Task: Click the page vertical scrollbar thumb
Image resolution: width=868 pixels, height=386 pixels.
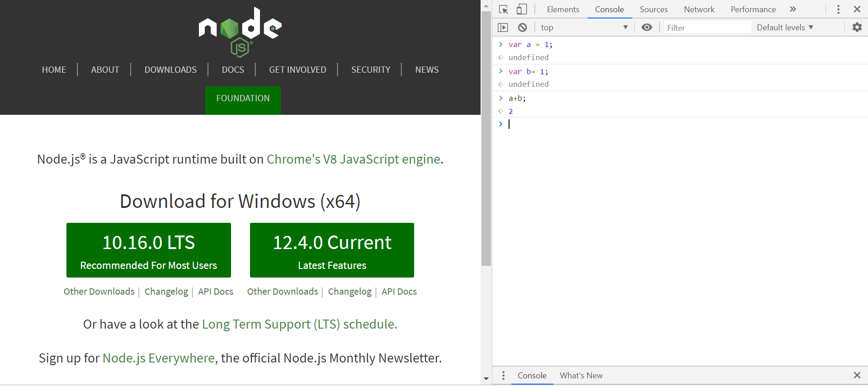Action: pos(486,139)
